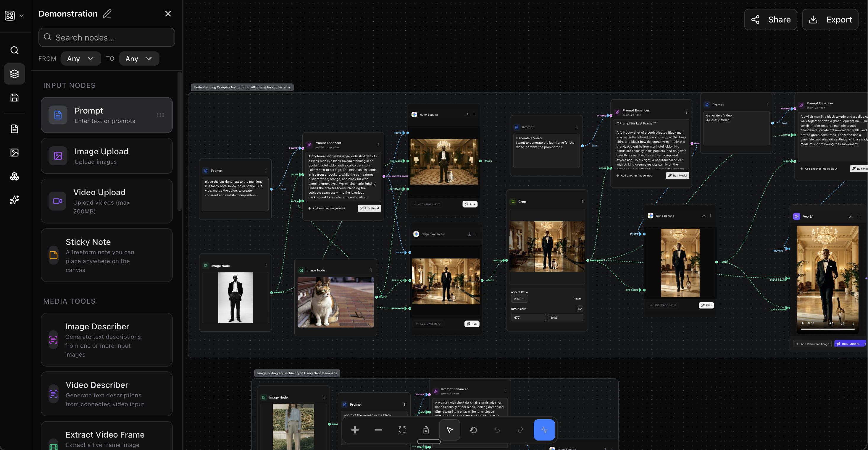Select the Sticky Note node item

click(107, 255)
